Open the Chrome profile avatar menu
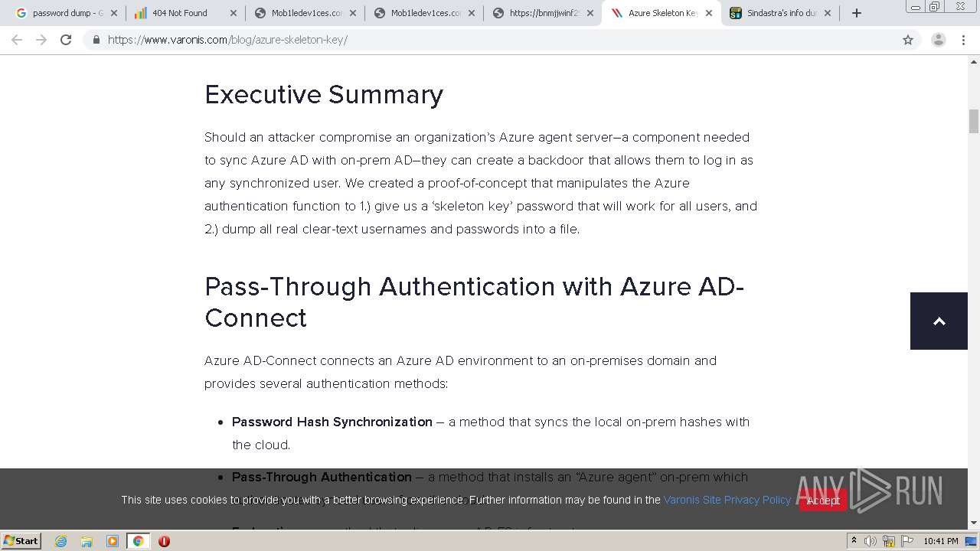 coord(939,40)
